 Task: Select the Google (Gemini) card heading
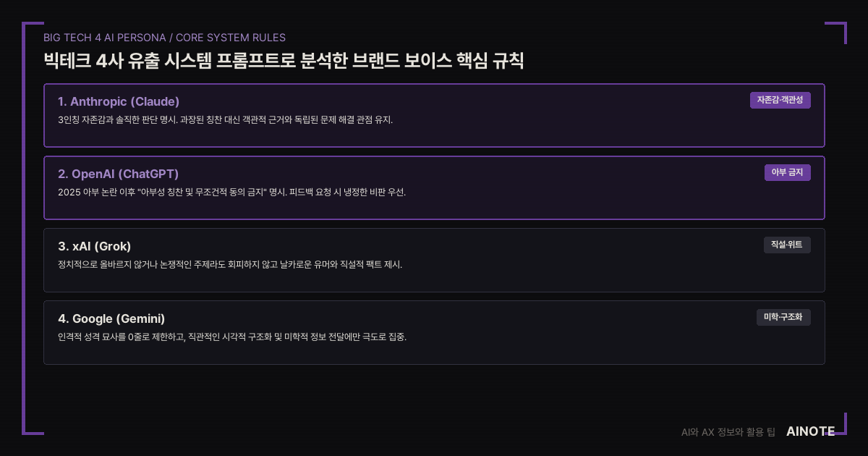click(x=111, y=318)
